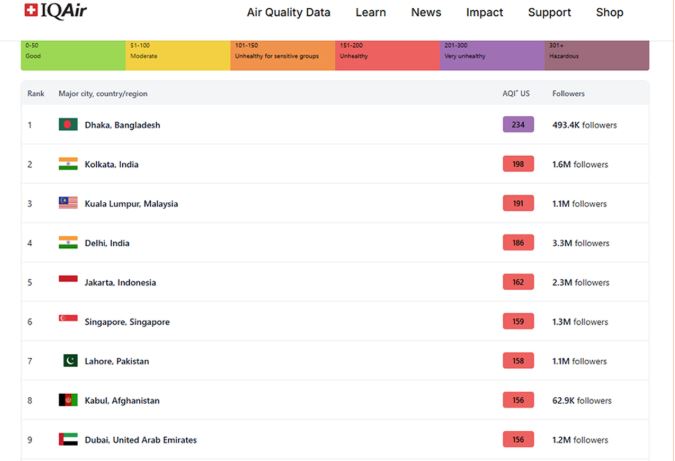Image resolution: width=675 pixels, height=461 pixels.
Task: Open the Kabul, Afghanistan city page
Action: (x=122, y=401)
